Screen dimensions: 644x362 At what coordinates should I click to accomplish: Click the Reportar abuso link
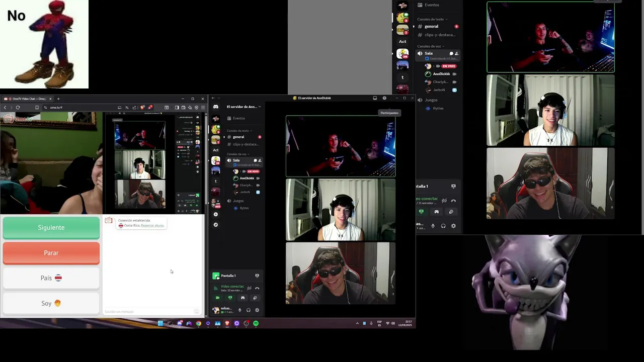click(x=152, y=226)
